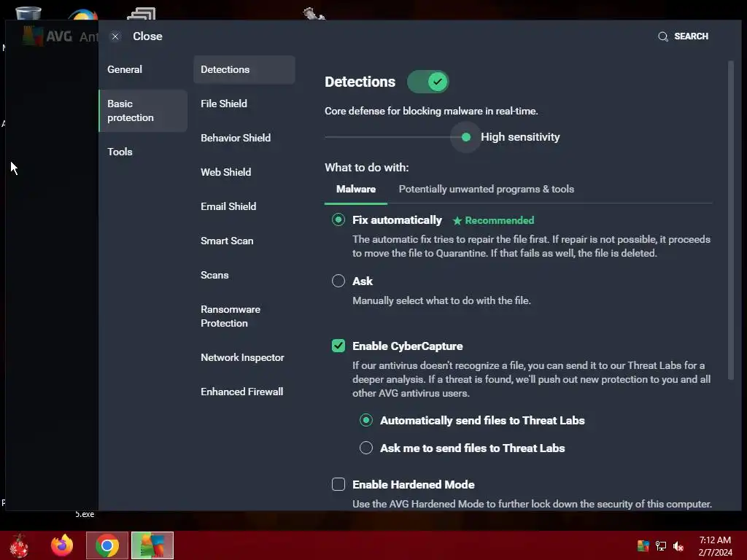Click the High sensitivity label

(x=520, y=137)
